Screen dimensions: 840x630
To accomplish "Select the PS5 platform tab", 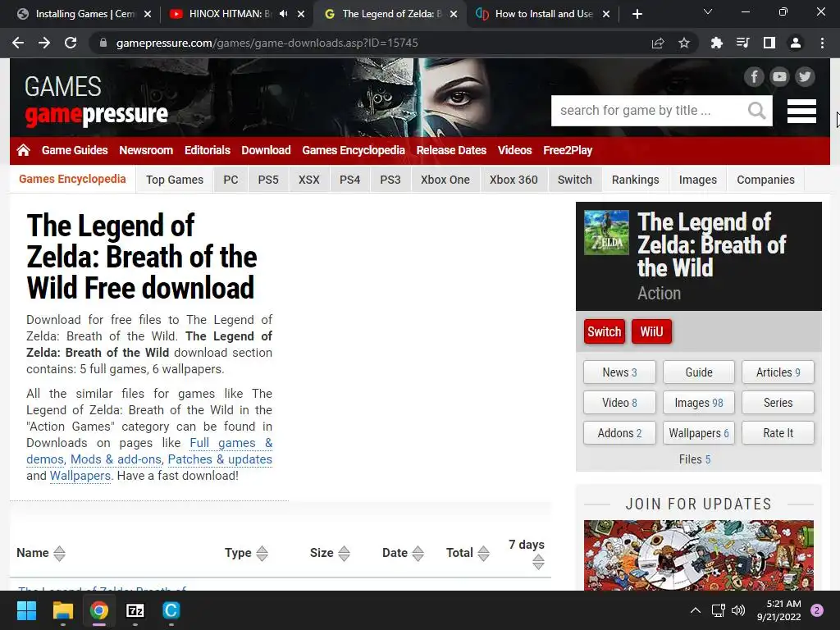I will (x=268, y=180).
